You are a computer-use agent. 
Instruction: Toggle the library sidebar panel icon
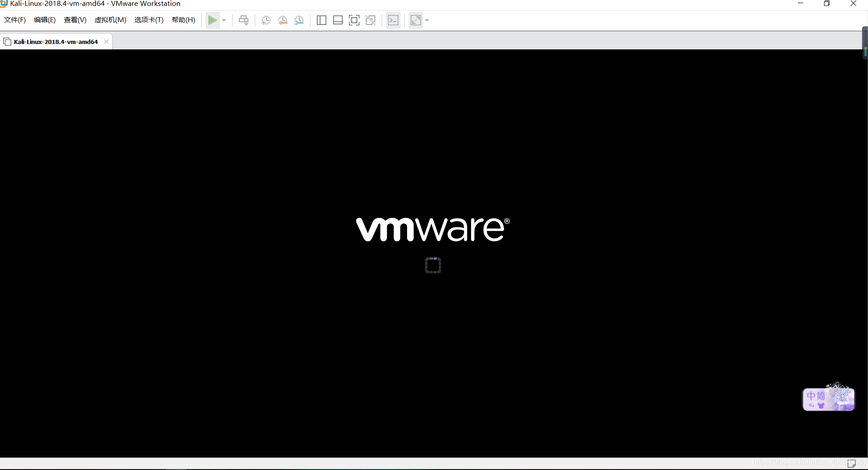tap(321, 20)
